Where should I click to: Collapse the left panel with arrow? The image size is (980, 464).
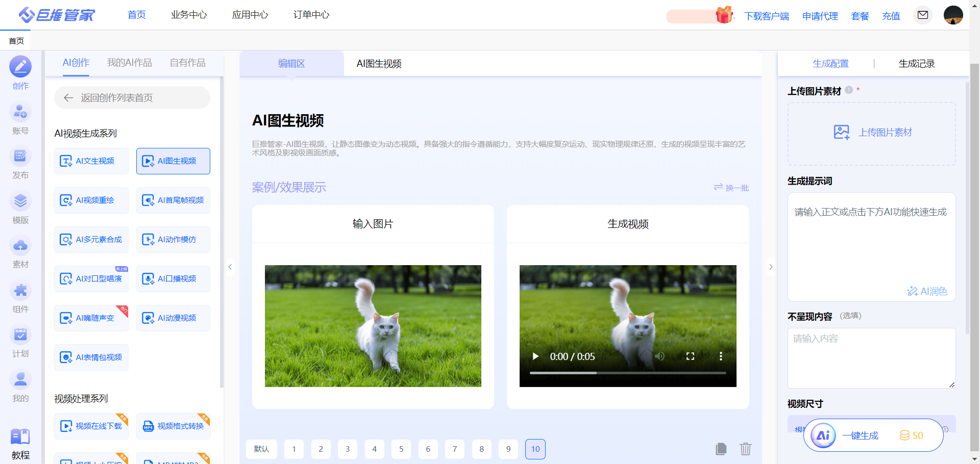[x=230, y=267]
